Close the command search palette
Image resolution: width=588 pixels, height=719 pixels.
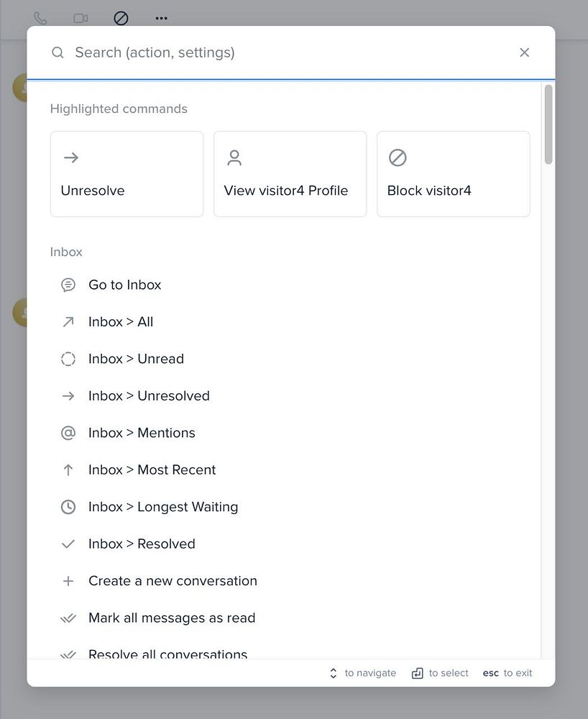pos(524,52)
